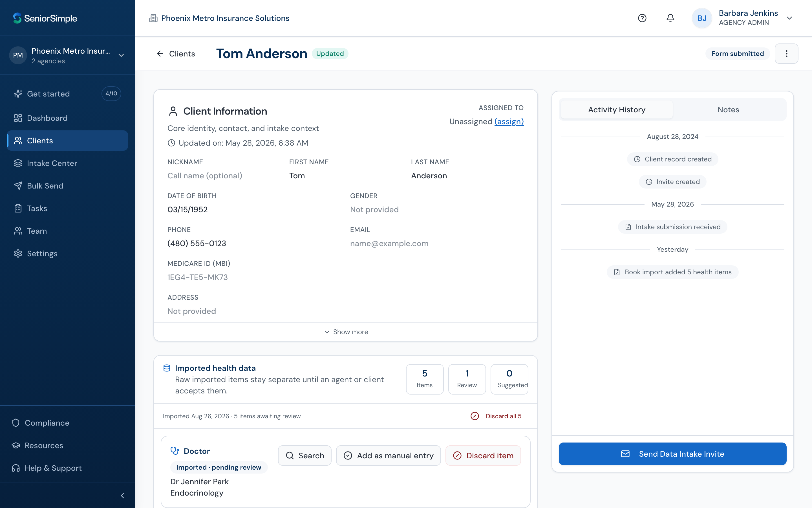The height and width of the screenshot is (508, 812).
Task: Click the date of birth 03/15/1952
Action: (x=187, y=210)
